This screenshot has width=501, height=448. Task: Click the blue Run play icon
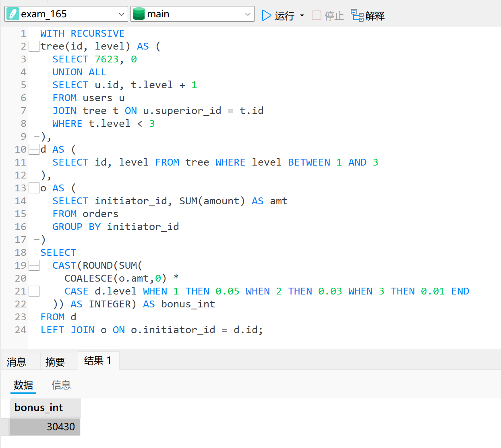[266, 16]
